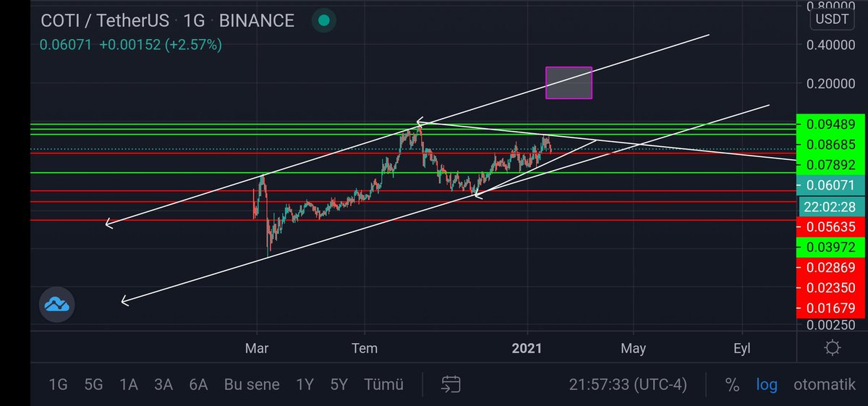Open chart settings gear icon
868x406 pixels.
coord(832,348)
